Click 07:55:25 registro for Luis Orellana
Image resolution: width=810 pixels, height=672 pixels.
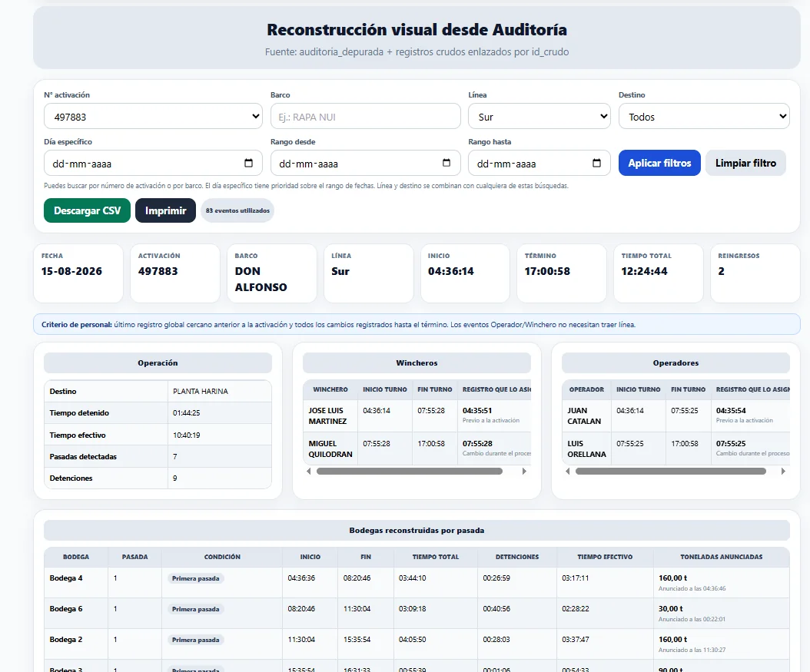[730, 444]
